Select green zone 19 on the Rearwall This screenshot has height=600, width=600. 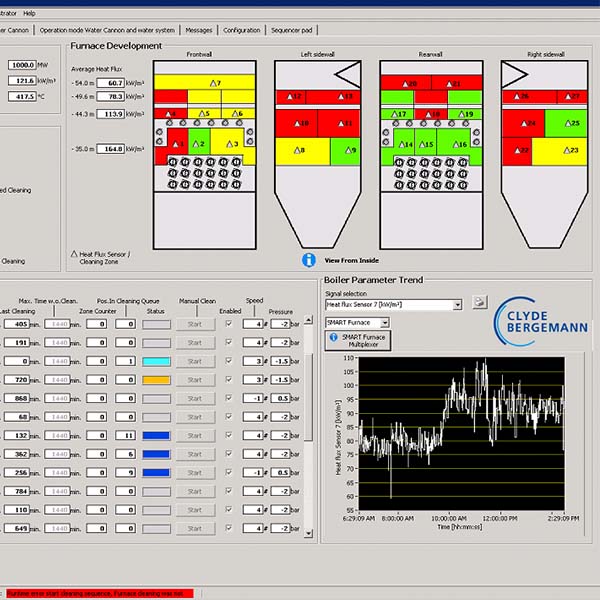(x=465, y=114)
